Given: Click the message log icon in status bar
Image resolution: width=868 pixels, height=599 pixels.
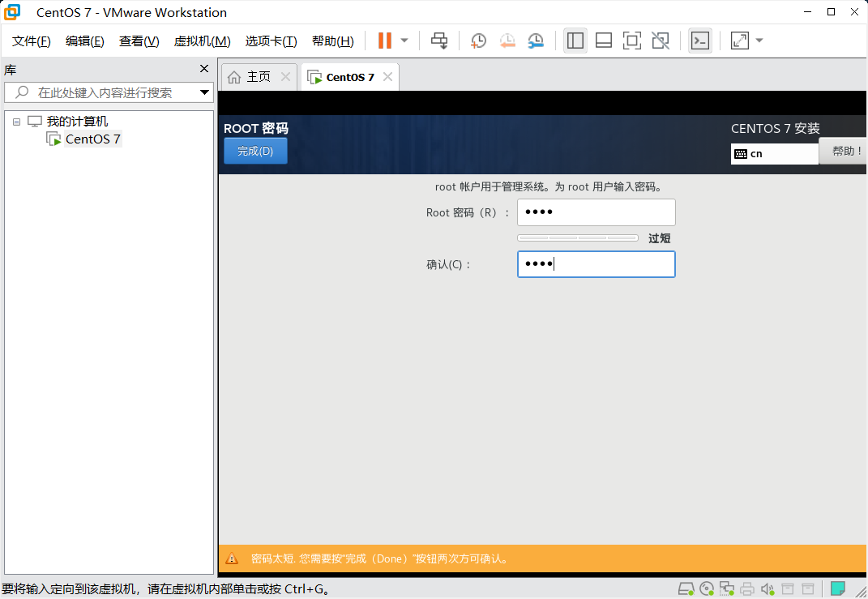Looking at the screenshot, I should (838, 588).
